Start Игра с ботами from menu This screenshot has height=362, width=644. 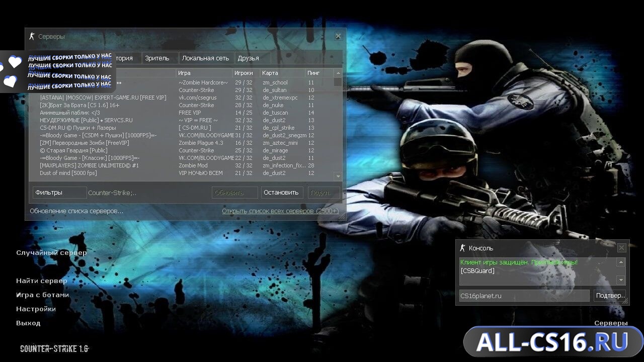pos(42,295)
